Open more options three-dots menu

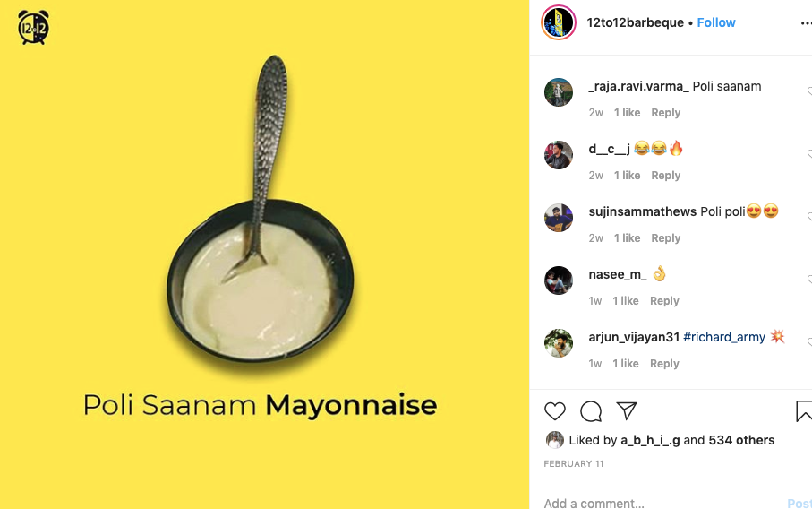(806, 22)
